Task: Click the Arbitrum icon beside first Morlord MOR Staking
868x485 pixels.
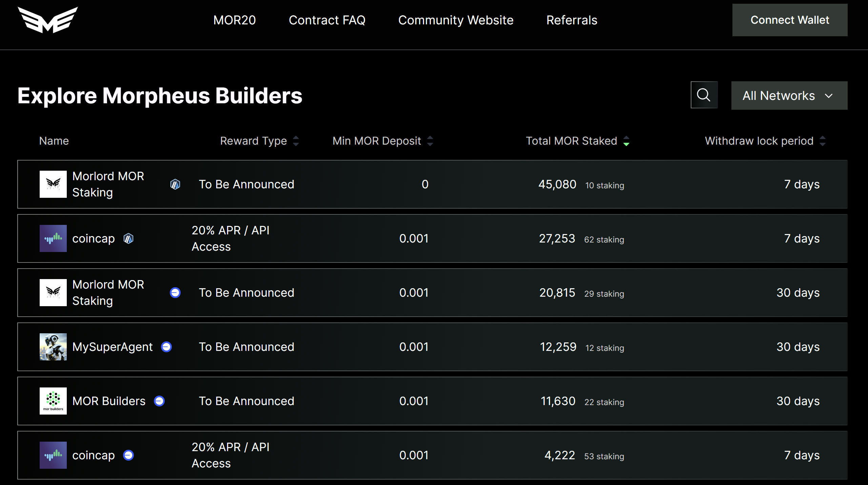Action: [x=175, y=184]
